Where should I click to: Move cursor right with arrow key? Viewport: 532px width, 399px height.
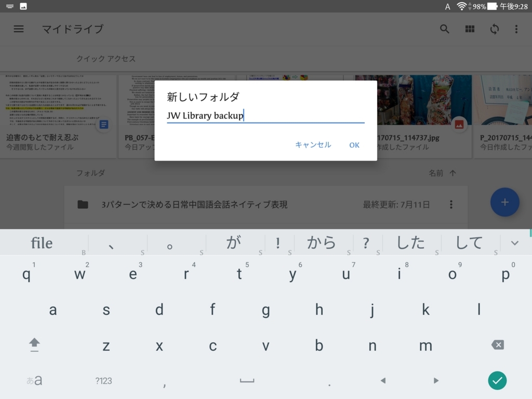coord(436,381)
